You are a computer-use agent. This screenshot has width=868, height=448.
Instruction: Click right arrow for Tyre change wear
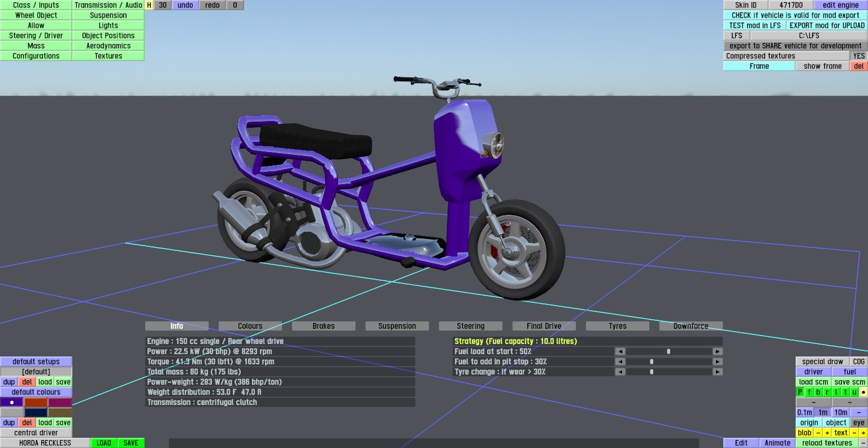pyautogui.click(x=718, y=372)
